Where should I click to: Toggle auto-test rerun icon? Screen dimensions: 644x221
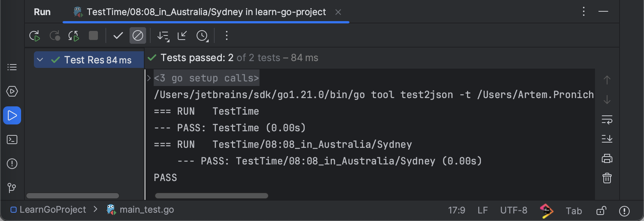pyautogui.click(x=73, y=36)
